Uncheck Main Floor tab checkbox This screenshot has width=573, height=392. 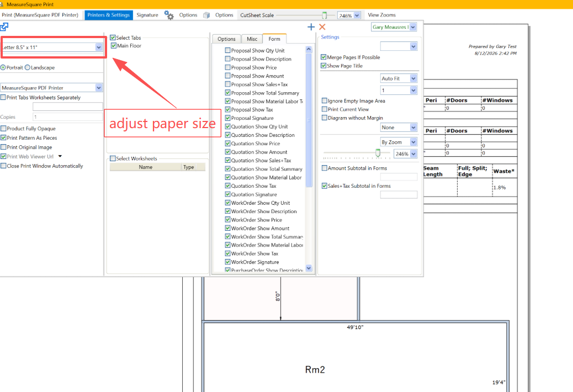pos(114,46)
